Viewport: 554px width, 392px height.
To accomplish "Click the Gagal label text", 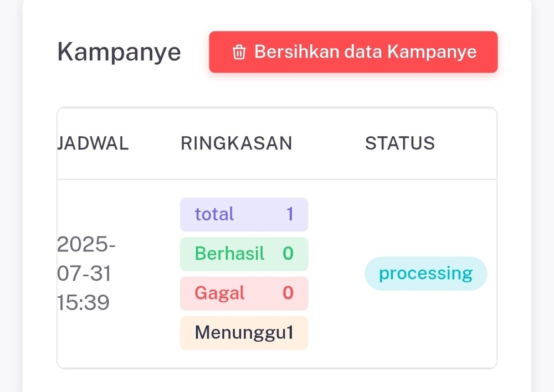I will (219, 293).
